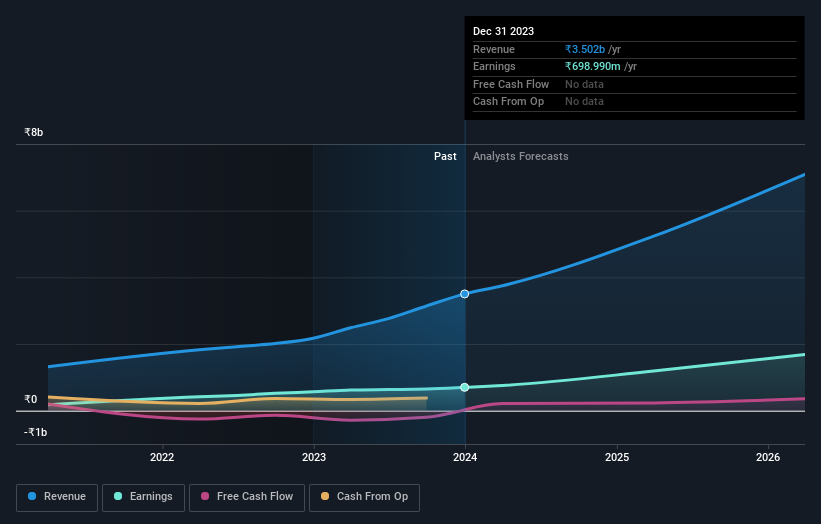Click the Revenue row label in tooltip
Image resolution: width=821 pixels, height=524 pixels.
[494, 49]
